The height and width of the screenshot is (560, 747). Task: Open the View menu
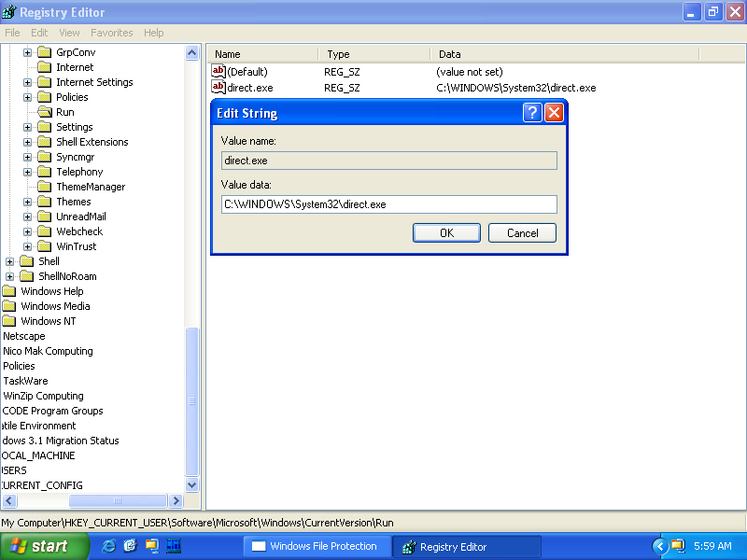point(69,33)
